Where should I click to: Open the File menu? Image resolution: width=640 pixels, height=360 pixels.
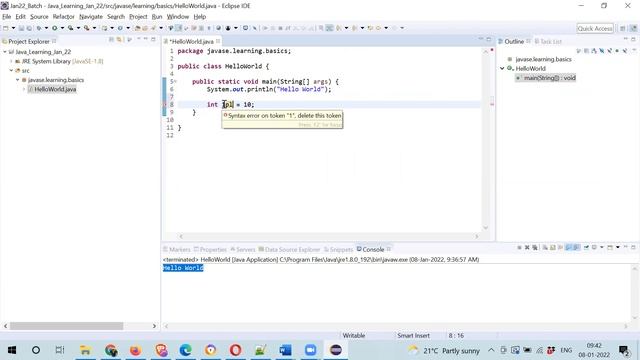(x=7, y=17)
